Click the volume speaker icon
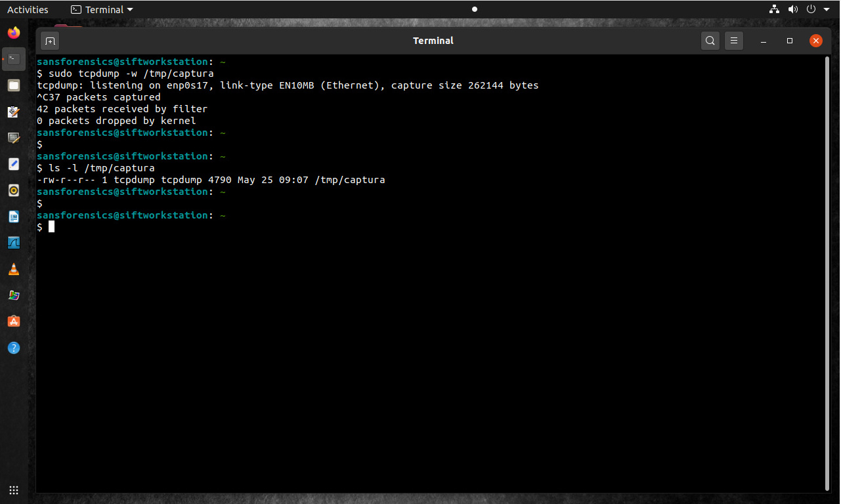This screenshot has width=841, height=504. [792, 9]
